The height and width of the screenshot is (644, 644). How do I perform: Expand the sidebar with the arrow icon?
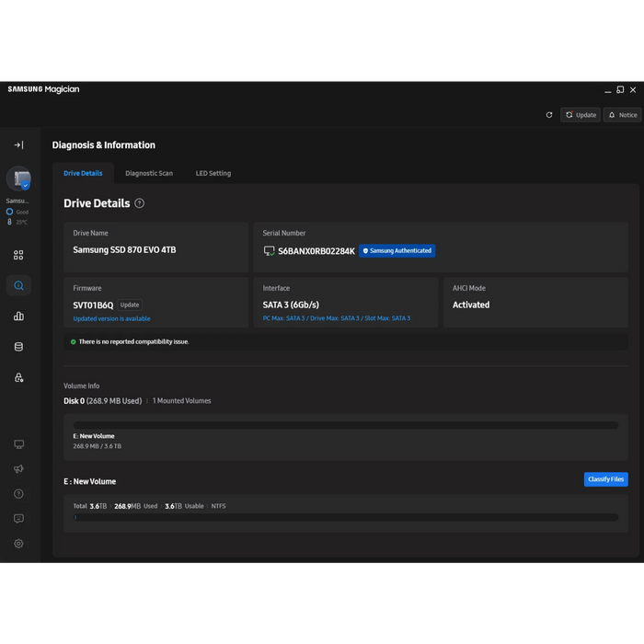(19, 145)
